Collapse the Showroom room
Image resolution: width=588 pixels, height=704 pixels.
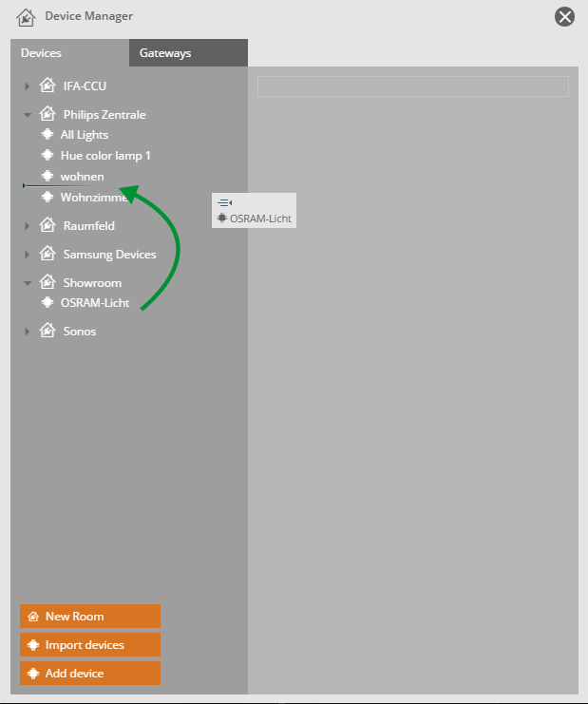coord(28,283)
